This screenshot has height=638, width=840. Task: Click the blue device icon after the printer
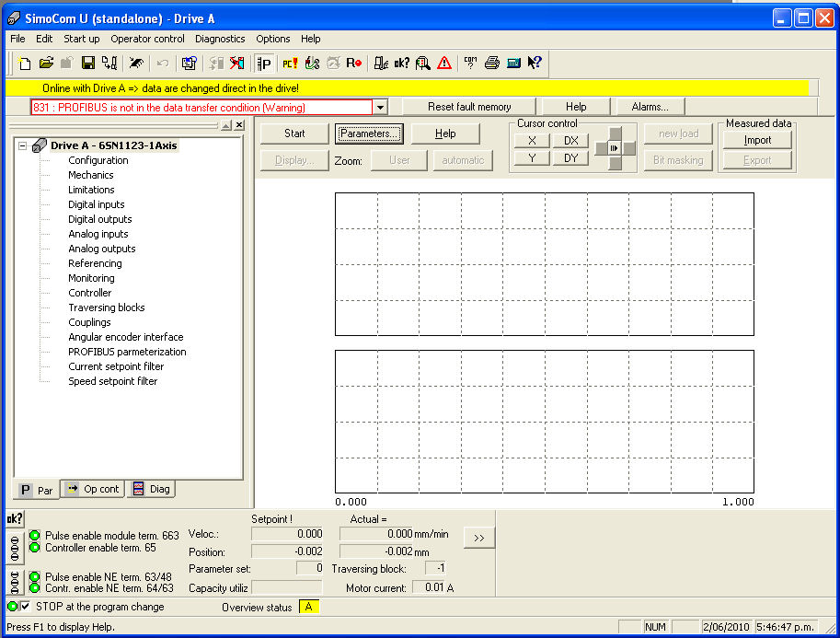click(x=513, y=64)
